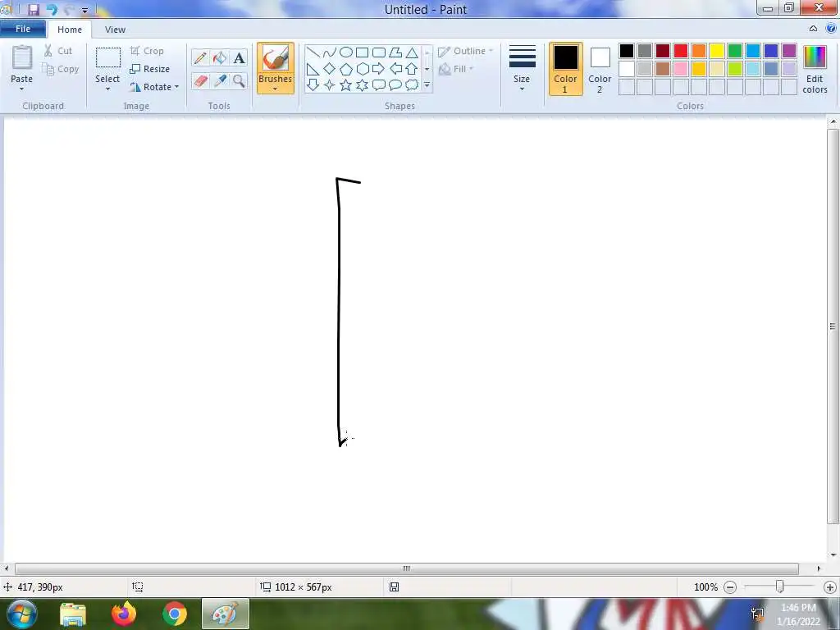Choose the Right arrow shape
This screenshot has height=630, width=840.
click(x=379, y=69)
